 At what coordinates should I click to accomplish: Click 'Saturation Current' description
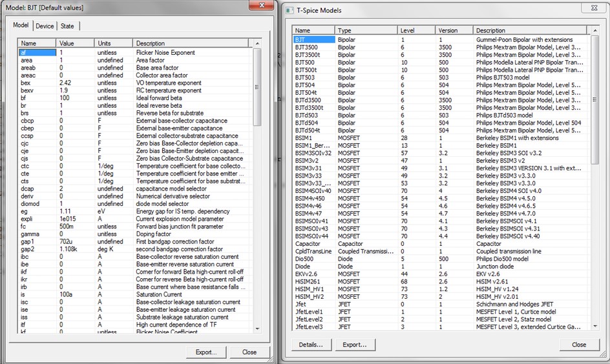pyautogui.click(x=159, y=294)
